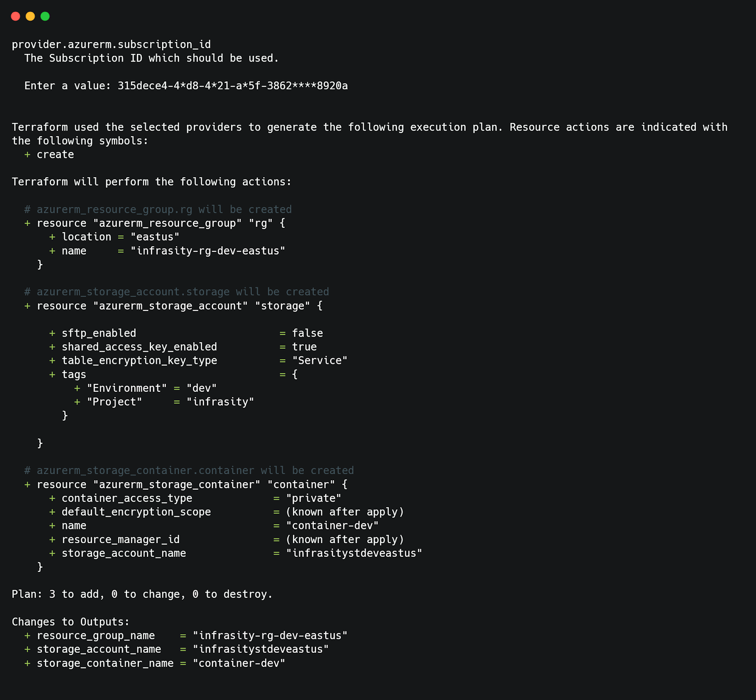Click the text 'provider.azurerm.subscription_id'

pyautogui.click(x=112, y=44)
